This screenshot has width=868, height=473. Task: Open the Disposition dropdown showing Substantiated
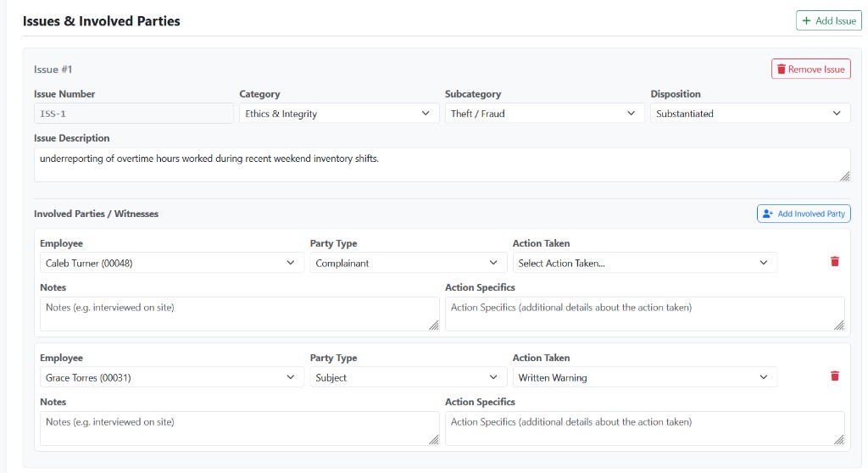[750, 114]
